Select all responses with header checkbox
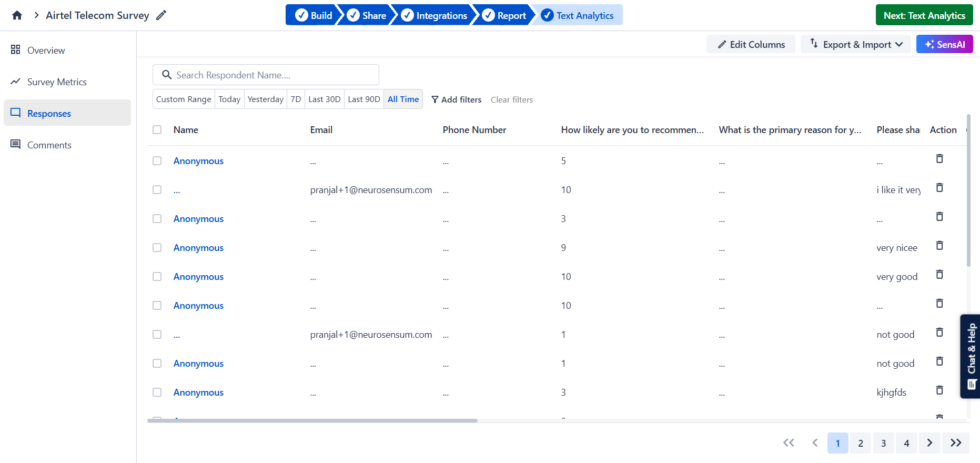The image size is (980, 463). pyautogui.click(x=157, y=129)
